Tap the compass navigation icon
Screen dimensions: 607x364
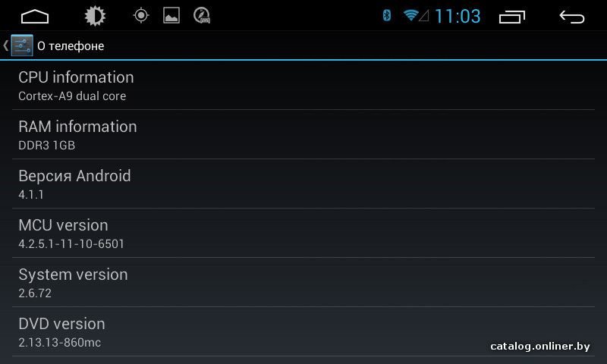click(x=202, y=15)
